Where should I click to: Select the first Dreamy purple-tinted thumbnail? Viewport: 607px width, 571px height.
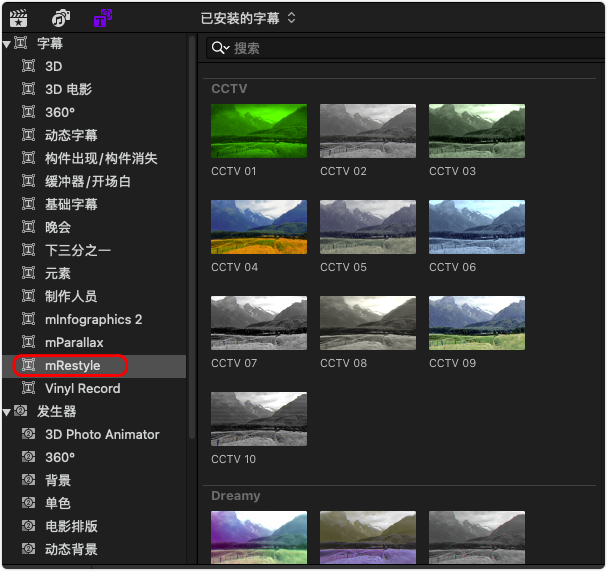(259, 537)
